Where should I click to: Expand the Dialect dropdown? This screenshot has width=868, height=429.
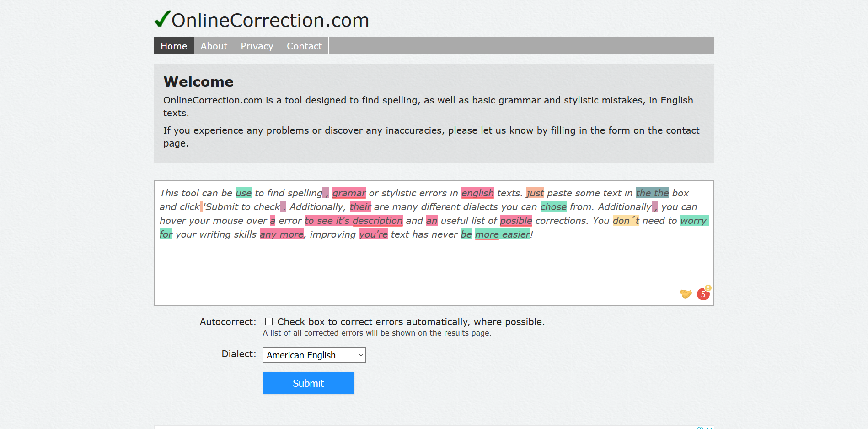[x=314, y=355]
